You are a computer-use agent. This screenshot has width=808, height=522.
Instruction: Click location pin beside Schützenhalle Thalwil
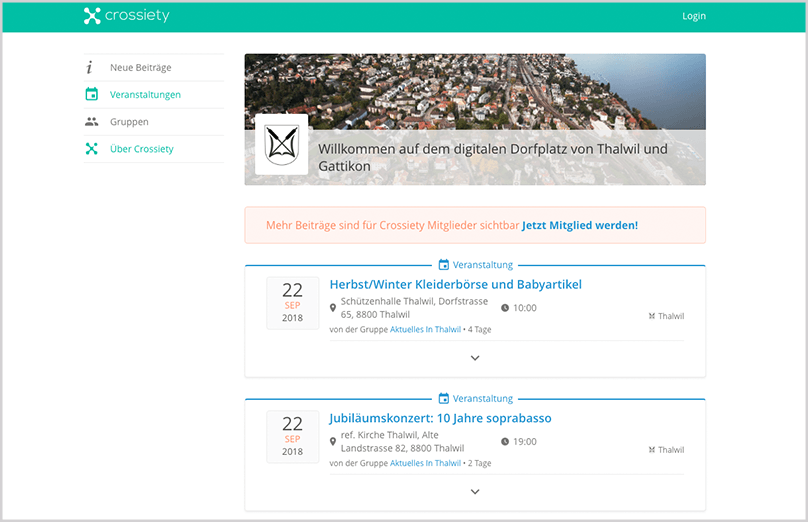click(333, 308)
